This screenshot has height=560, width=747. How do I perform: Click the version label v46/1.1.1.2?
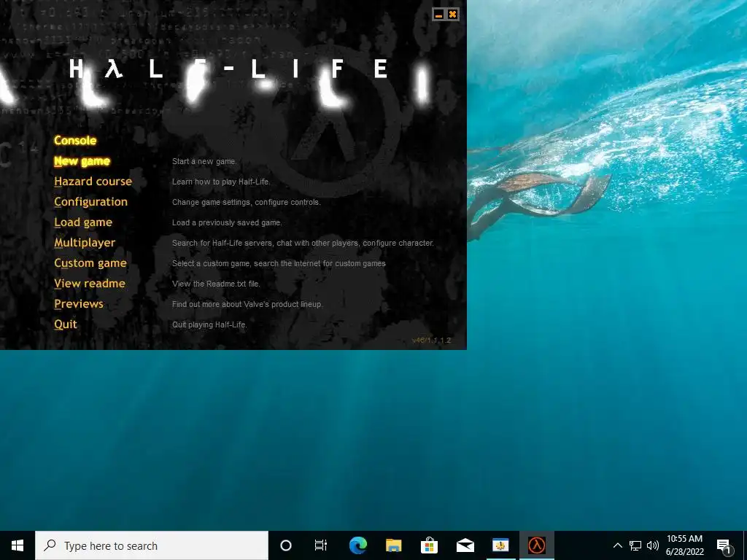click(x=431, y=340)
